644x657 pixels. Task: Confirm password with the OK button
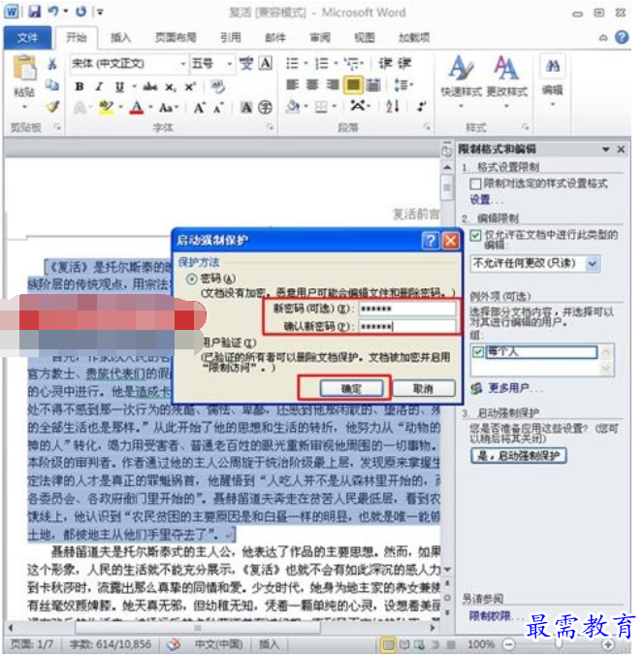[351, 389]
